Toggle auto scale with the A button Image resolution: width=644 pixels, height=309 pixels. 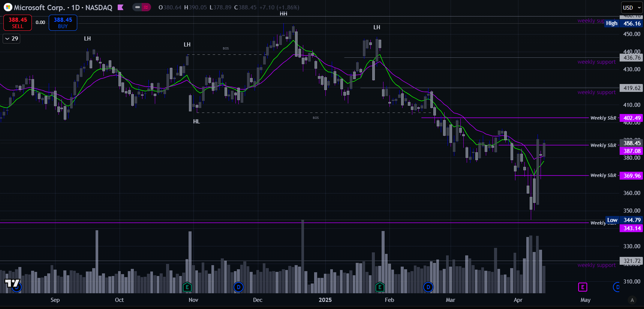632,300
